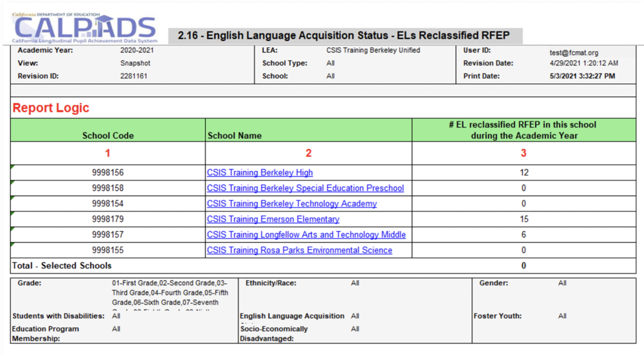Open CSIS Training Emerson Elementary link
644x355 pixels.
[273, 219]
